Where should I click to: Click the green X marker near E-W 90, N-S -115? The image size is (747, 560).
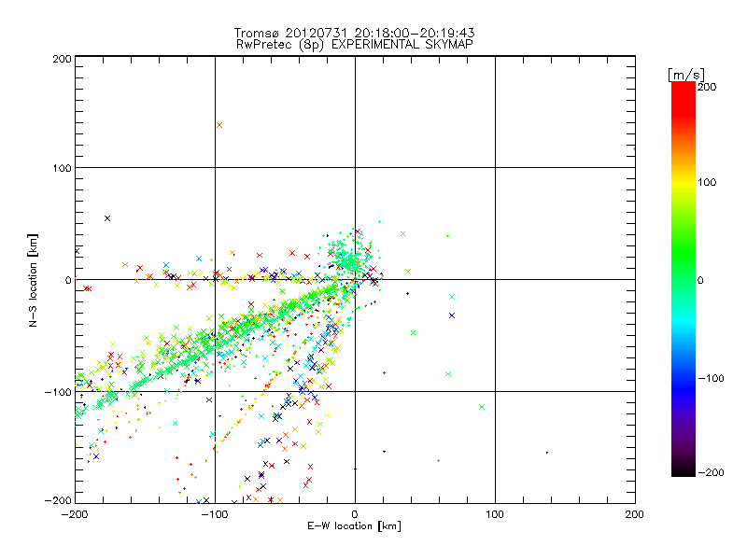(482, 407)
